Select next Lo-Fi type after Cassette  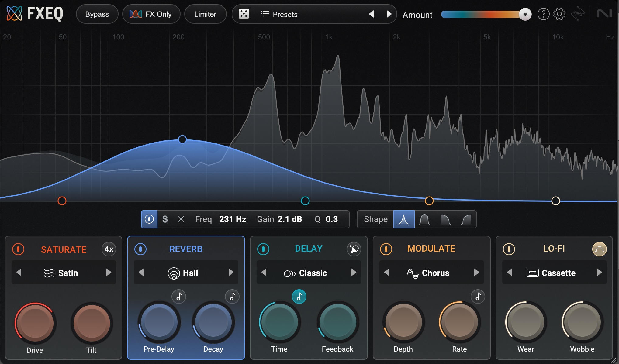[599, 272]
